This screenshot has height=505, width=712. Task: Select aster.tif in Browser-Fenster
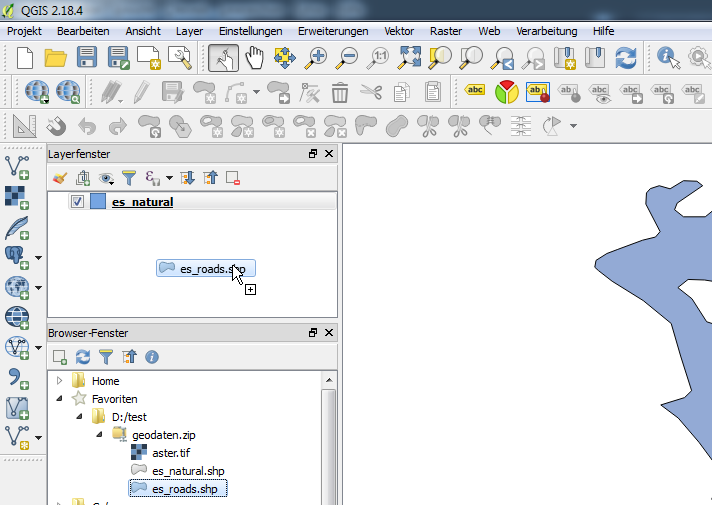[171, 453]
